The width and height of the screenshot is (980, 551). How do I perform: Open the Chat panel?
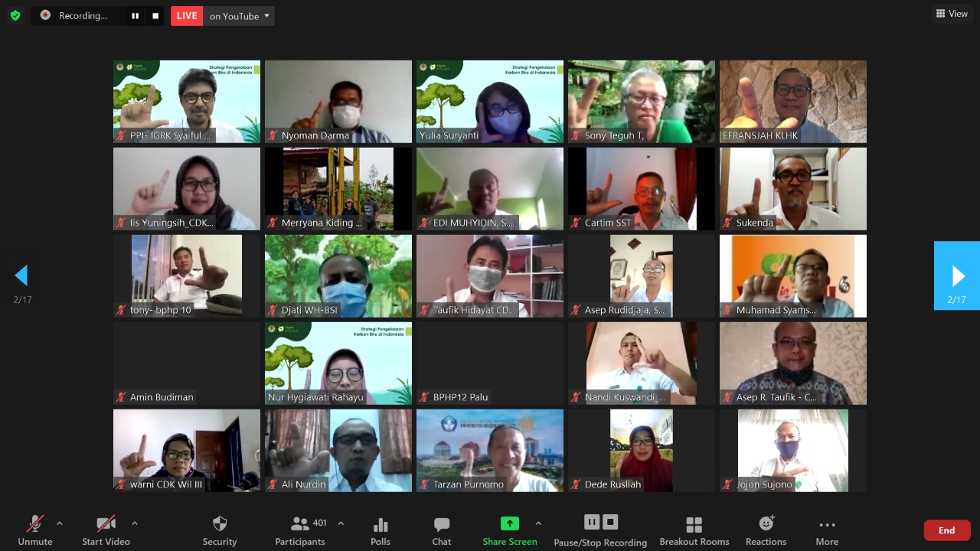click(x=442, y=530)
